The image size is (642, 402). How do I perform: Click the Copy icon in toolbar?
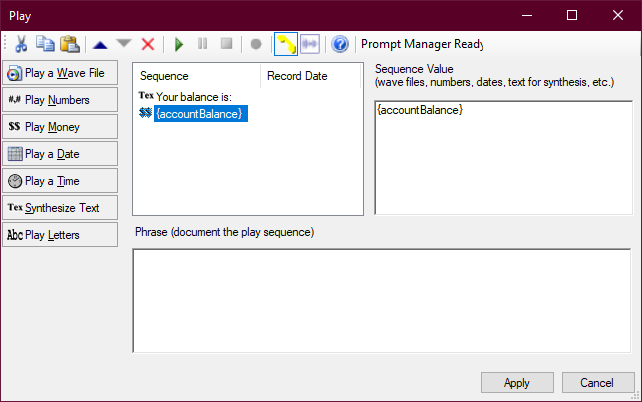tap(45, 44)
